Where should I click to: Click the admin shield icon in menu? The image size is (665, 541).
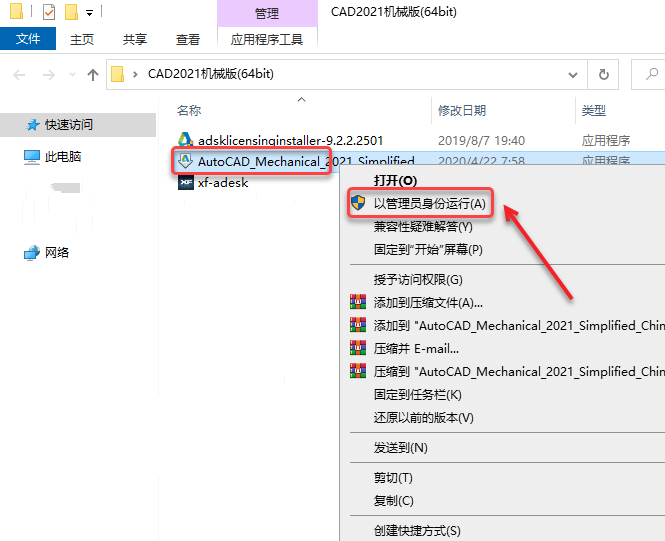tap(358, 203)
